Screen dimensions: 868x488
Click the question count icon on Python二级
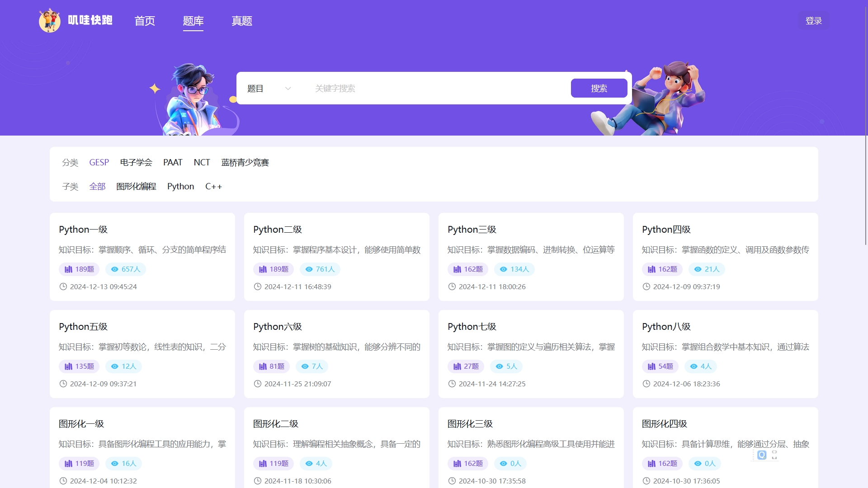pos(263,269)
